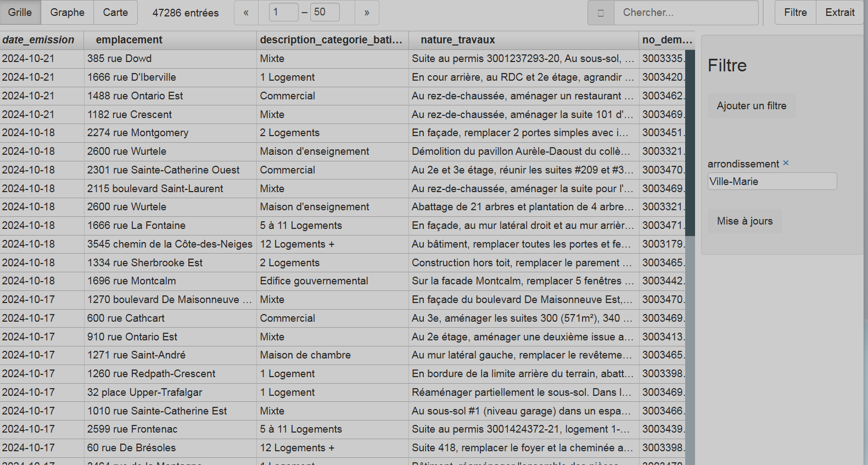The height and width of the screenshot is (465, 868).
Task: Click the ending row field showing 50
Action: (x=324, y=12)
